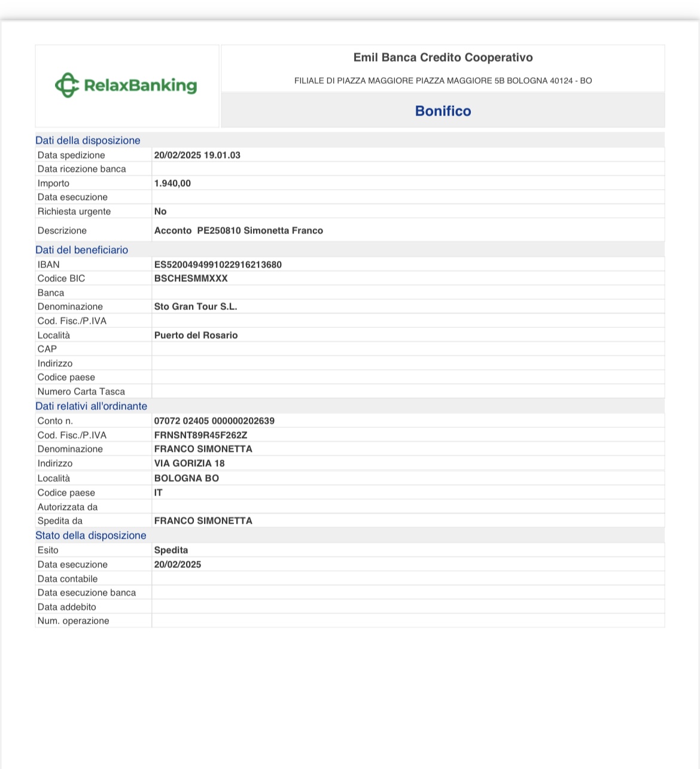
Task: Click the country code IT
Action: 158,493
